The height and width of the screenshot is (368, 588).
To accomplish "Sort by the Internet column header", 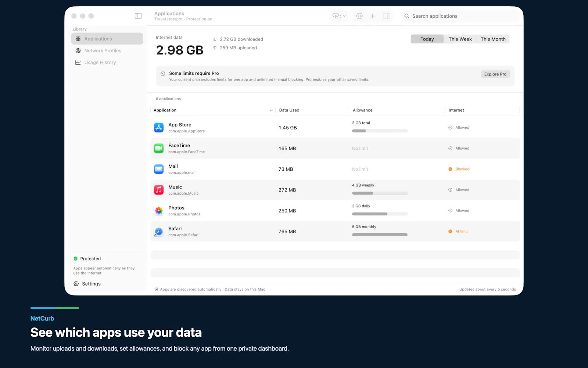I will 482,110.
